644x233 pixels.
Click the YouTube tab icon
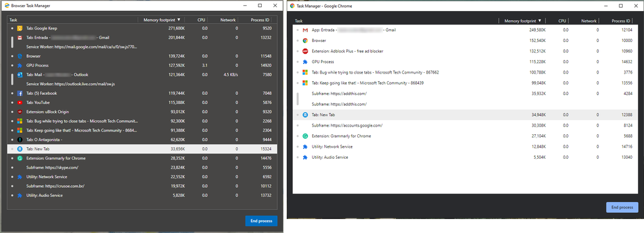[19, 103]
